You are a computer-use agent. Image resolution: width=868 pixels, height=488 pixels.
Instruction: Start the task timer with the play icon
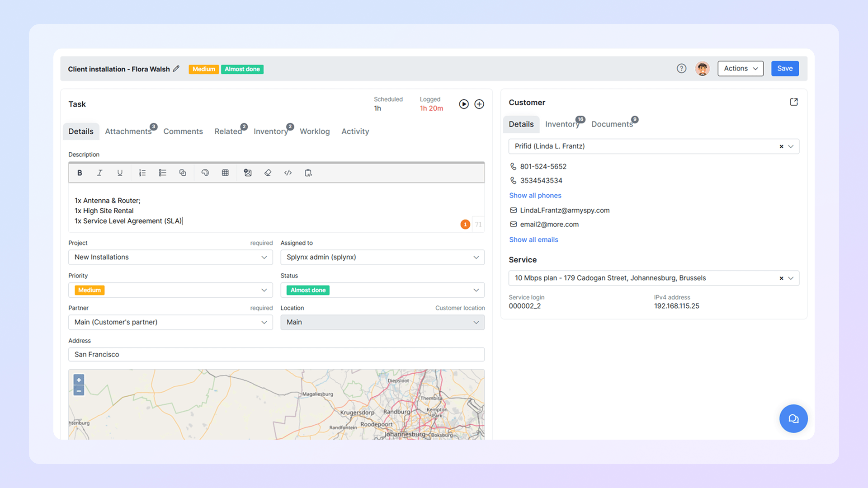[464, 104]
